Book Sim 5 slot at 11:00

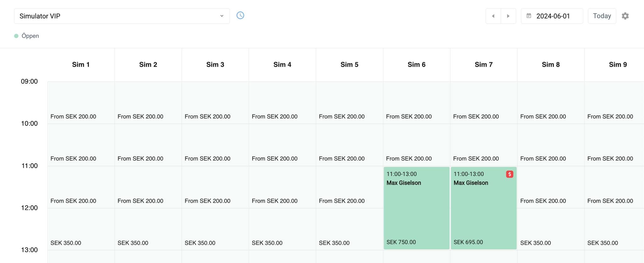[x=350, y=187]
